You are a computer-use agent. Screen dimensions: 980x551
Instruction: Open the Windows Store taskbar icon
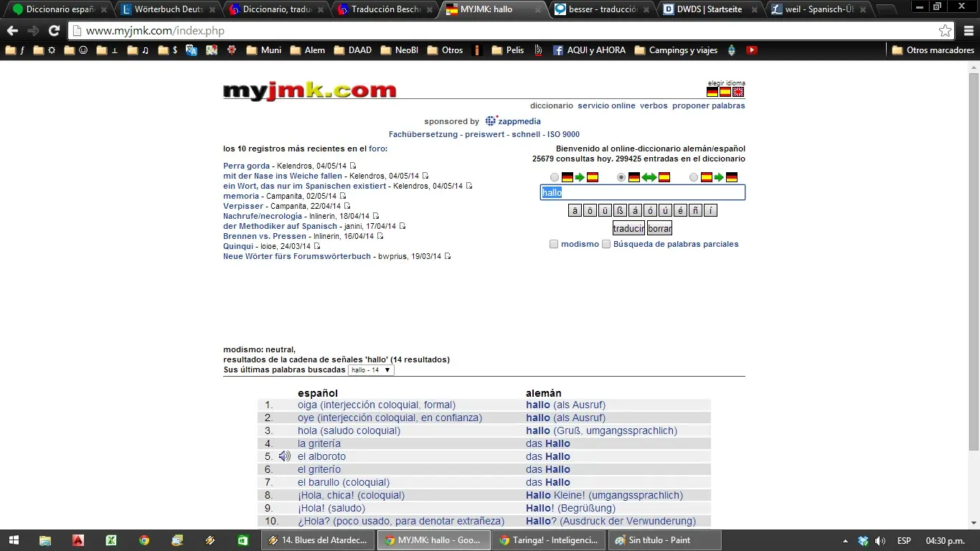pos(243,540)
